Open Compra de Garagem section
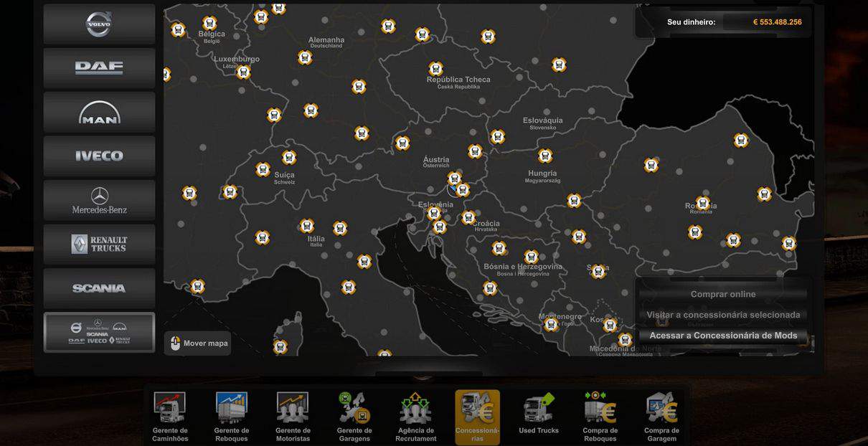Viewport: 868px width, 446px height. [x=661, y=417]
